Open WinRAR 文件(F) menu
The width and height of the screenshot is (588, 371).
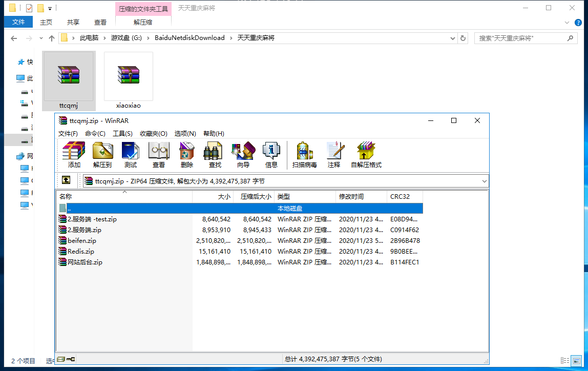[68, 134]
